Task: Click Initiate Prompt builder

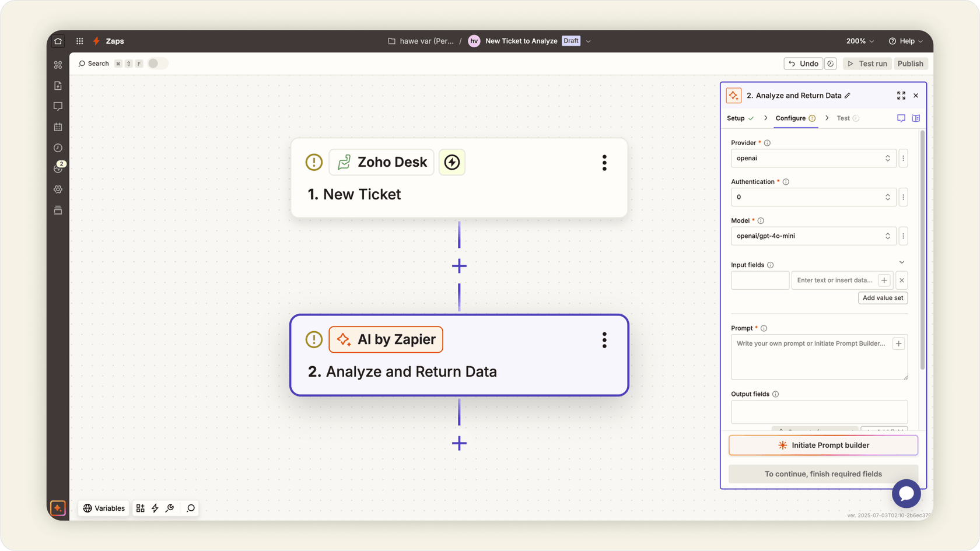Action: pos(822,445)
